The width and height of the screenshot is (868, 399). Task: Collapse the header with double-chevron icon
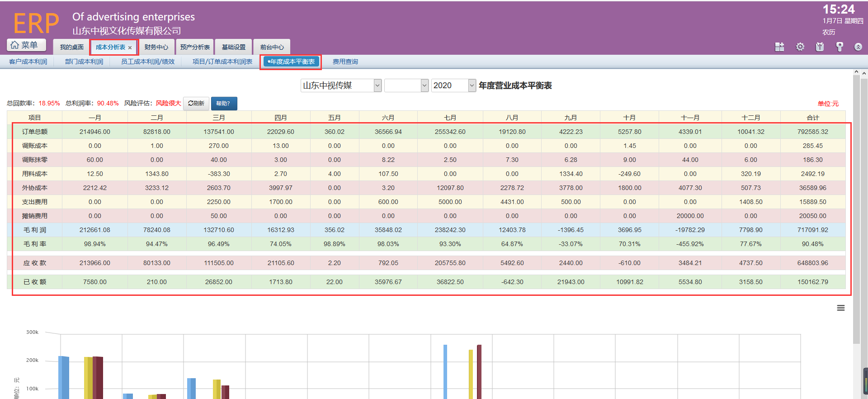click(858, 47)
